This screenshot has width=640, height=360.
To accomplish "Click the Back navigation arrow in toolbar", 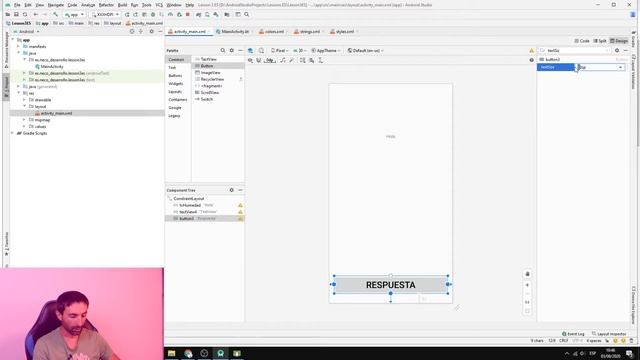I will [x=36, y=14].
